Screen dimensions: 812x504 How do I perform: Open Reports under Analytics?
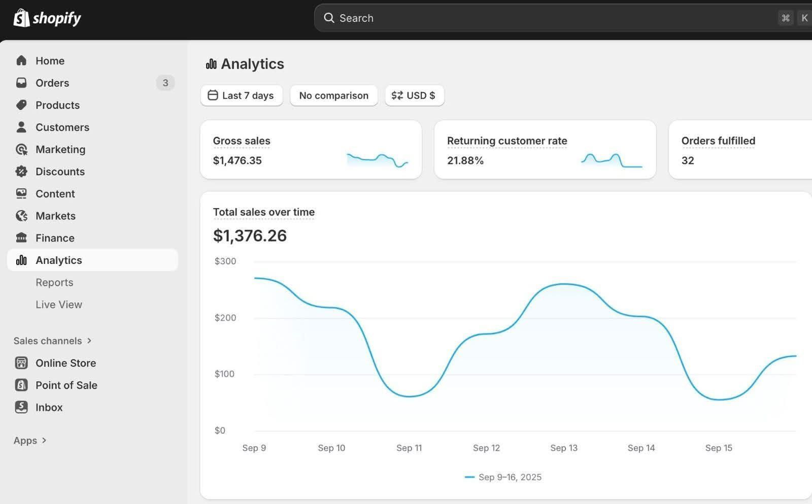[54, 282]
